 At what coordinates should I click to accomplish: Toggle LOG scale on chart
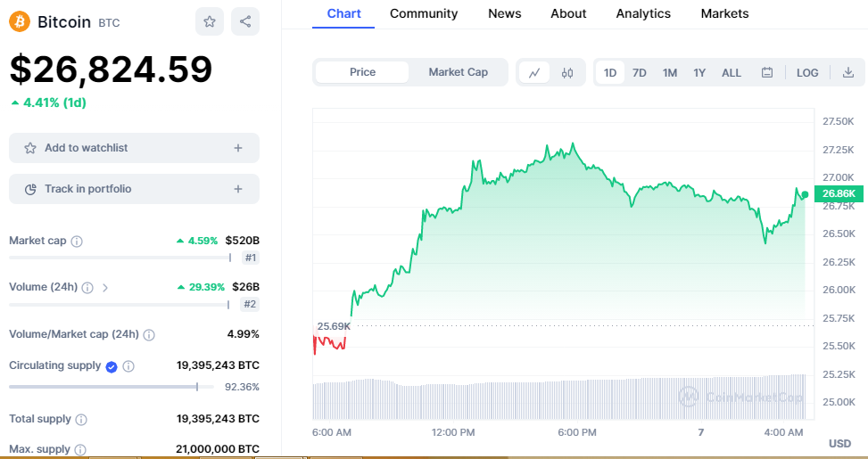[x=807, y=72]
